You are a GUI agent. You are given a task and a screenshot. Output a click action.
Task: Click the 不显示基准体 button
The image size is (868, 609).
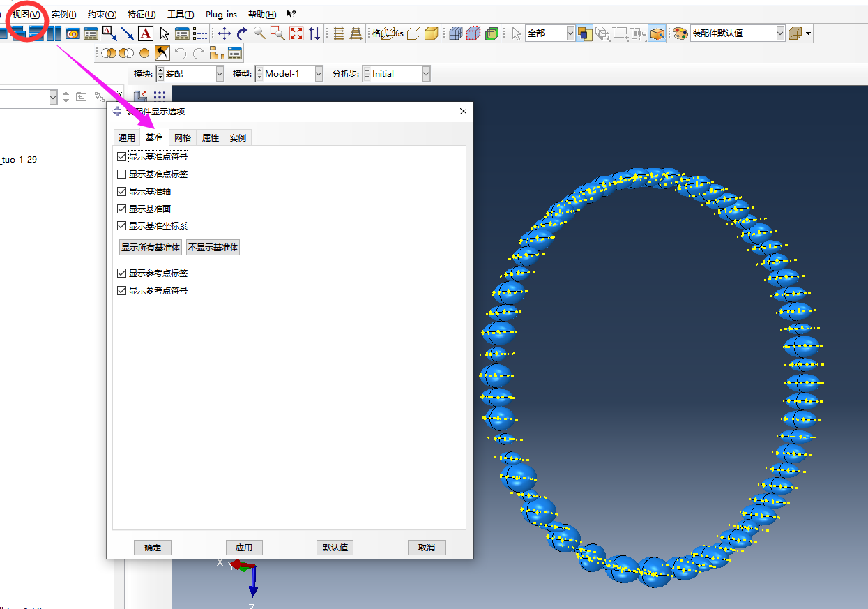click(x=213, y=247)
